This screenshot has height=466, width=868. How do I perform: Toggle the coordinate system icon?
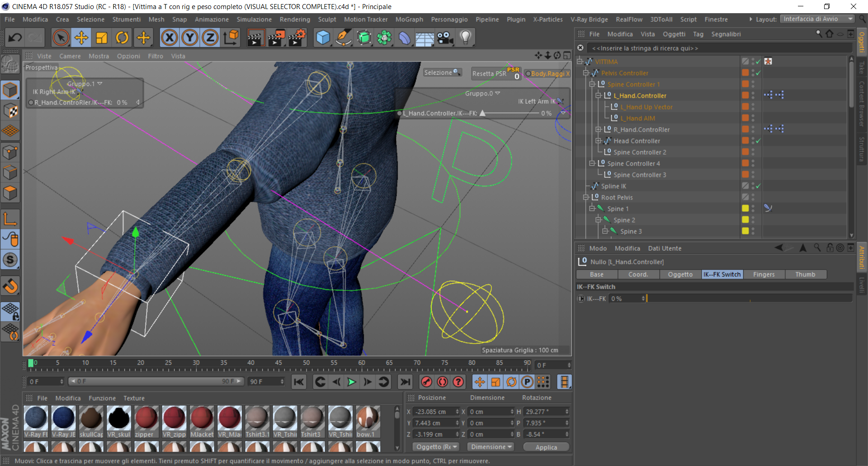point(231,38)
